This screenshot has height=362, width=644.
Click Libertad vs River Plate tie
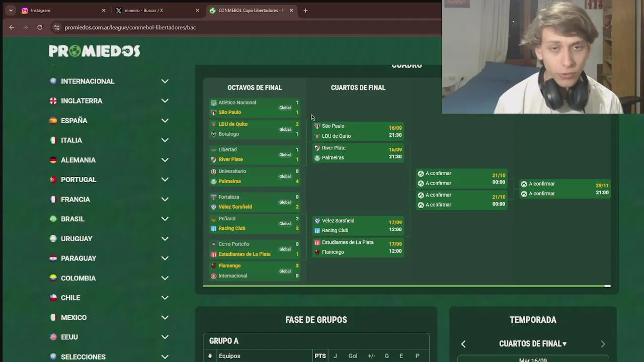coord(255,154)
